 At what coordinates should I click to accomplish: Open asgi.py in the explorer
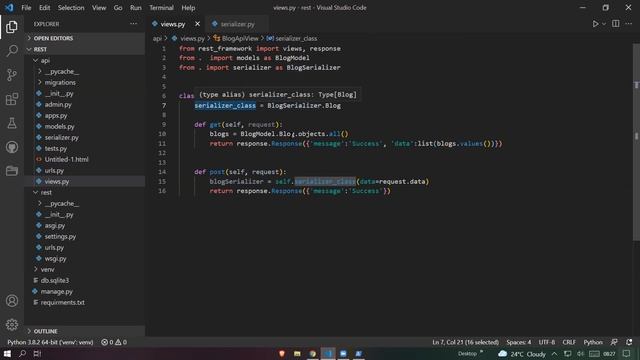pos(85,225)
